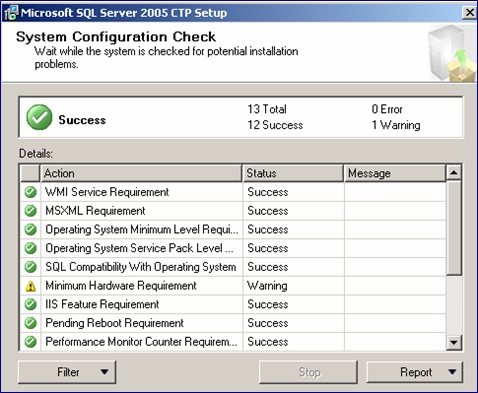Click the green check icon beside IIS Feature Requirement
This screenshot has height=393, width=478.
coord(30,304)
